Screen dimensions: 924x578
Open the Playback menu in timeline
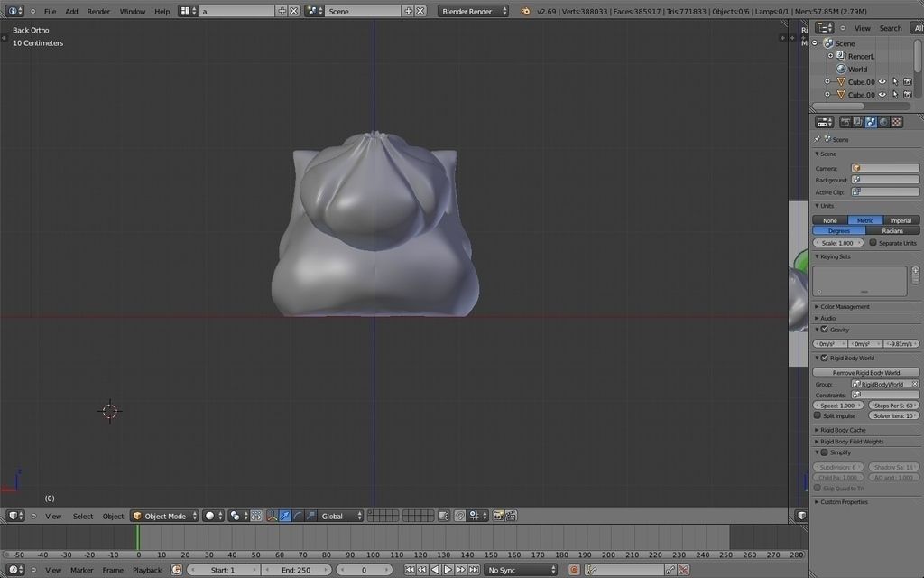click(x=147, y=571)
